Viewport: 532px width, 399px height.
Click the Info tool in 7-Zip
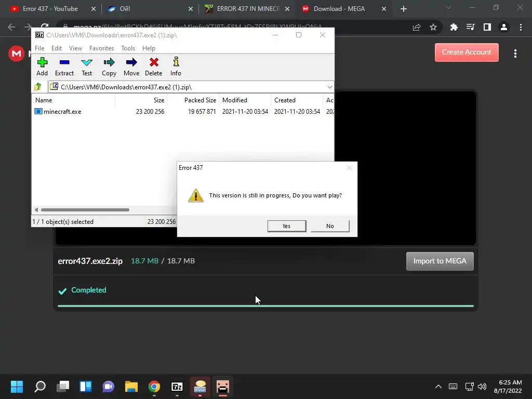[x=176, y=66]
